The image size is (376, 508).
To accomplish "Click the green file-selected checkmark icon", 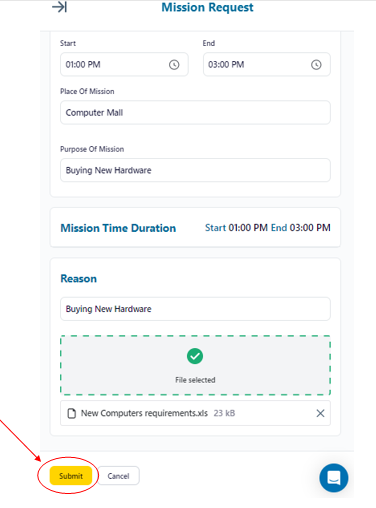I will pyautogui.click(x=195, y=356).
